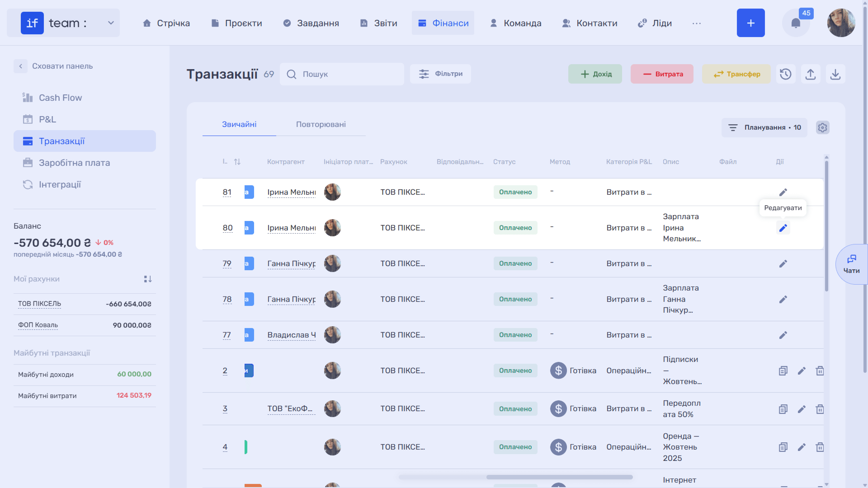
Task: Duplicate transaction 3 with copy icon
Action: coord(783,409)
